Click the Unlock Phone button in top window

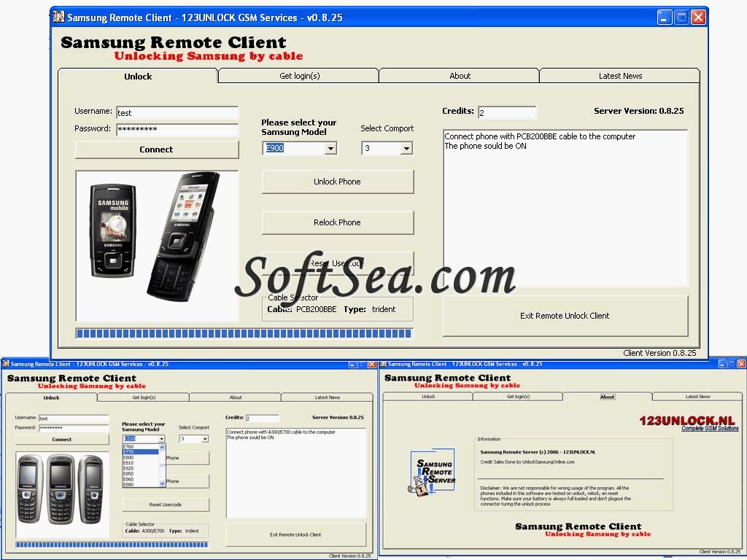[337, 182]
